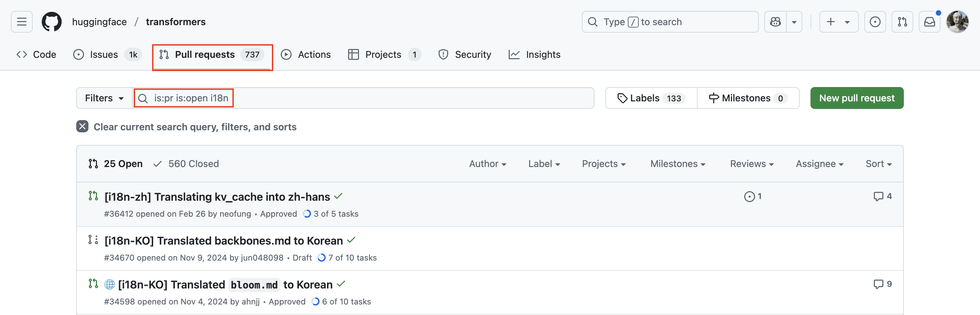Open the Author filter dropdown
The image size is (980, 315).
[x=487, y=164]
